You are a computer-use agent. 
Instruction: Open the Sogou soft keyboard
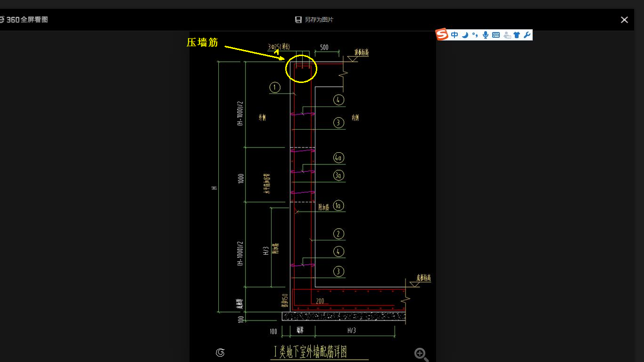496,35
